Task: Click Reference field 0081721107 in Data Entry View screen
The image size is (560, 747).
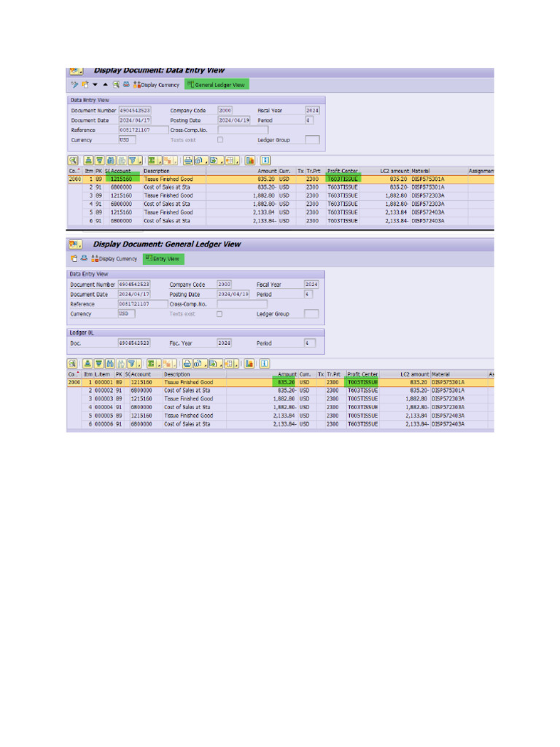Action: click(144, 130)
